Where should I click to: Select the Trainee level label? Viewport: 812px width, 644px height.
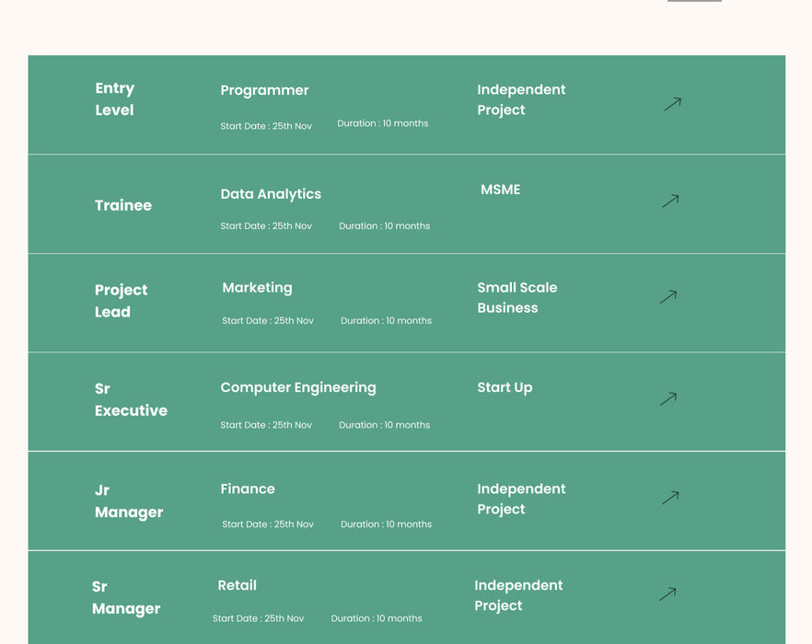pyautogui.click(x=123, y=205)
